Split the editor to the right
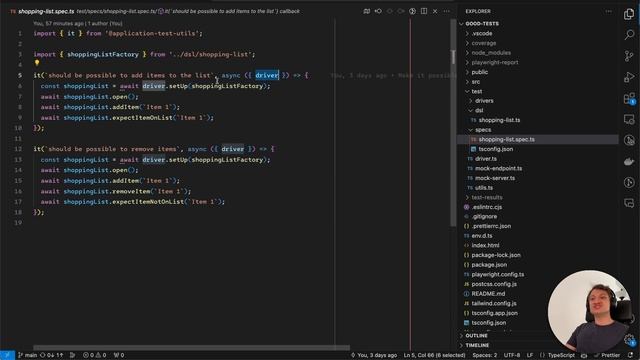The image size is (640, 360). point(424,11)
